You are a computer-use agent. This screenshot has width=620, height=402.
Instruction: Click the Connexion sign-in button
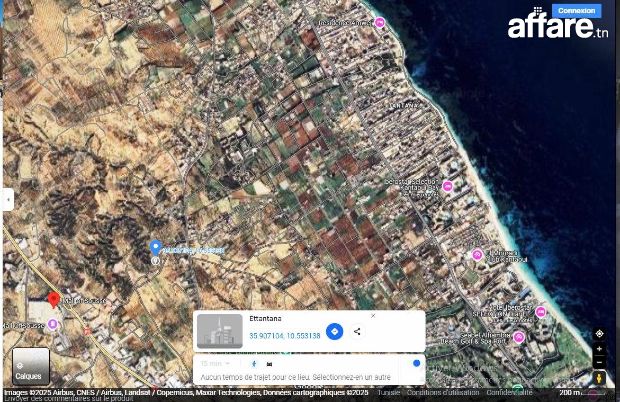576,10
